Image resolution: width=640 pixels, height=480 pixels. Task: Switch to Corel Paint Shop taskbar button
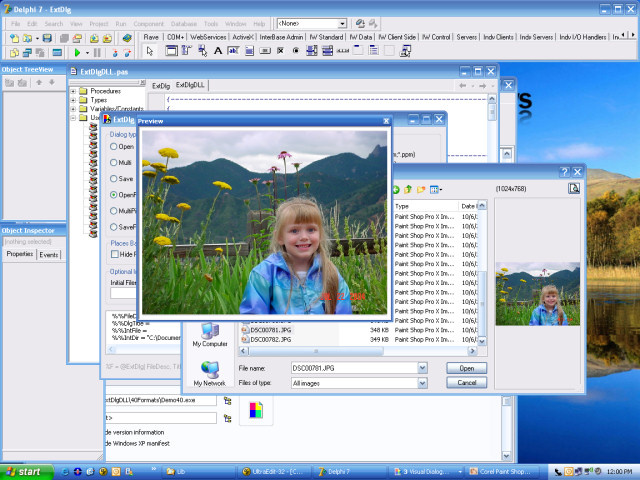[x=504, y=471]
